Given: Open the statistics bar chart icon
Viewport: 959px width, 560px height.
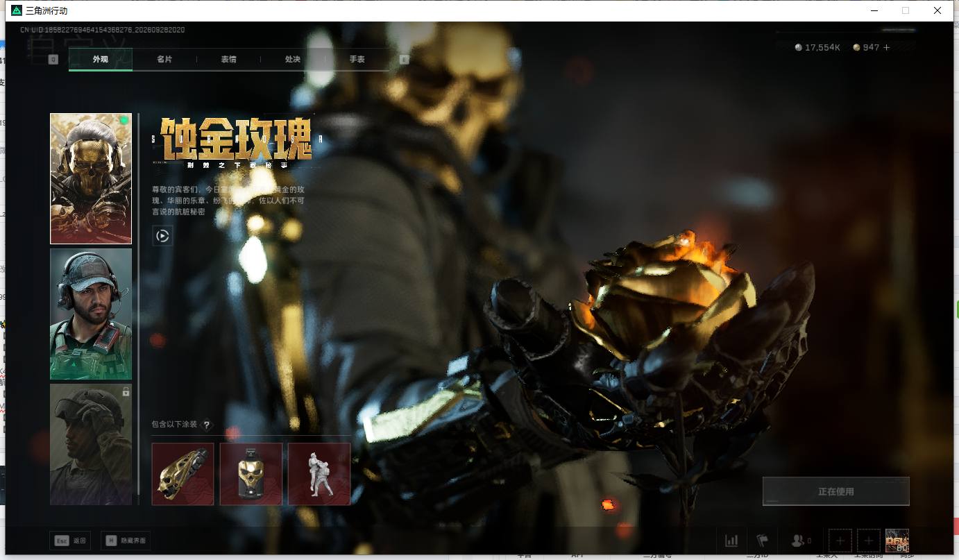Looking at the screenshot, I should coord(731,540).
